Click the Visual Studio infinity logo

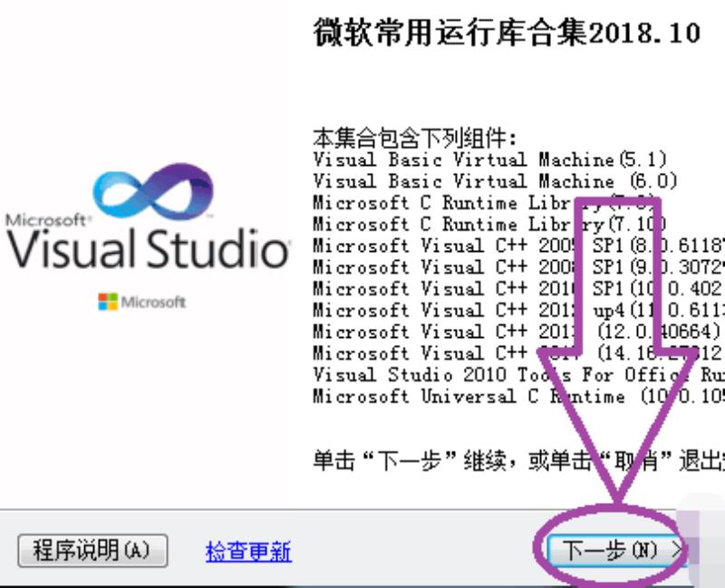pos(153,189)
